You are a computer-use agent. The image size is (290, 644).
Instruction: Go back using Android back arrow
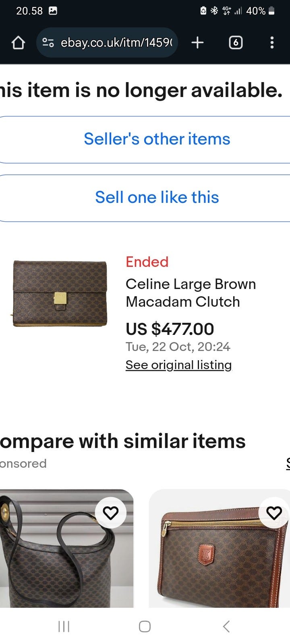tap(226, 626)
